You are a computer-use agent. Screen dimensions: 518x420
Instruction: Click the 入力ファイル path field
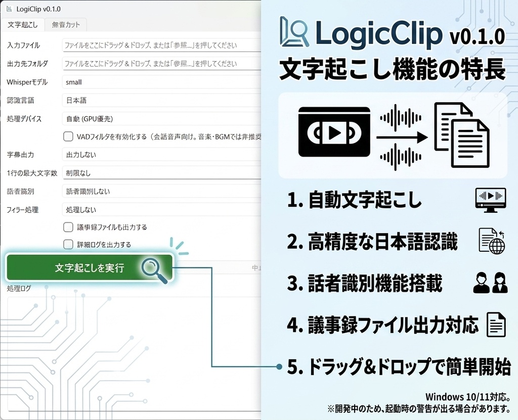coord(161,45)
